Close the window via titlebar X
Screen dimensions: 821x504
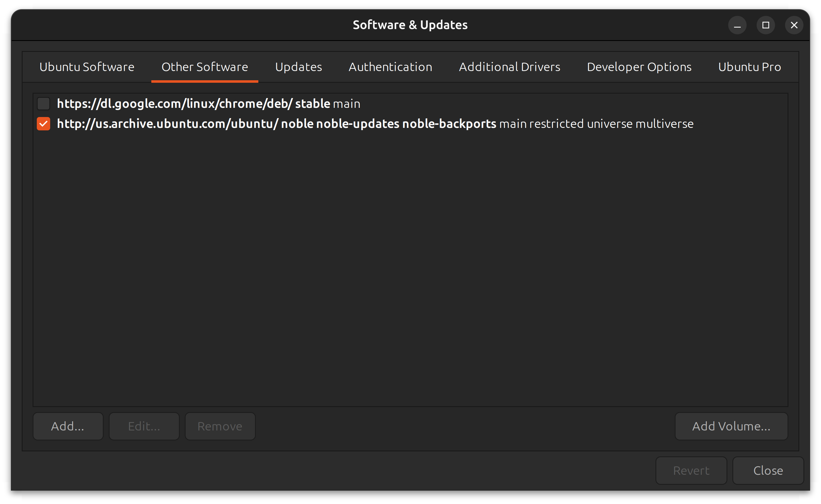coord(794,25)
